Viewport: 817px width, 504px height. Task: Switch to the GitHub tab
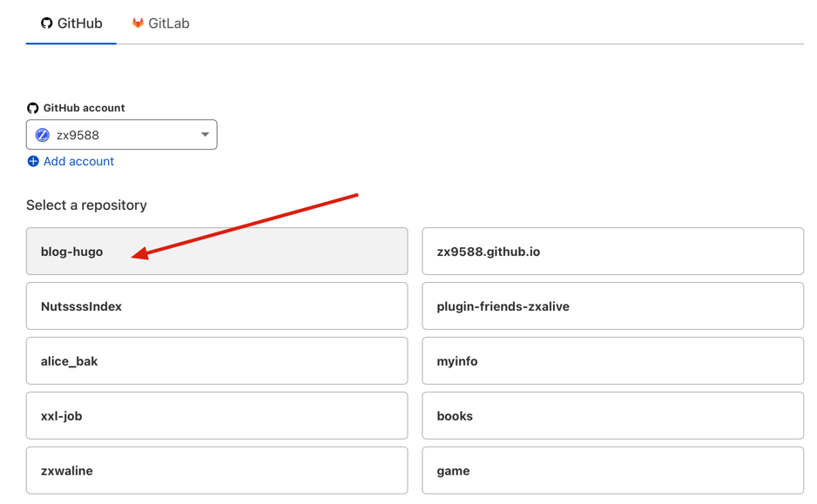[x=71, y=24]
